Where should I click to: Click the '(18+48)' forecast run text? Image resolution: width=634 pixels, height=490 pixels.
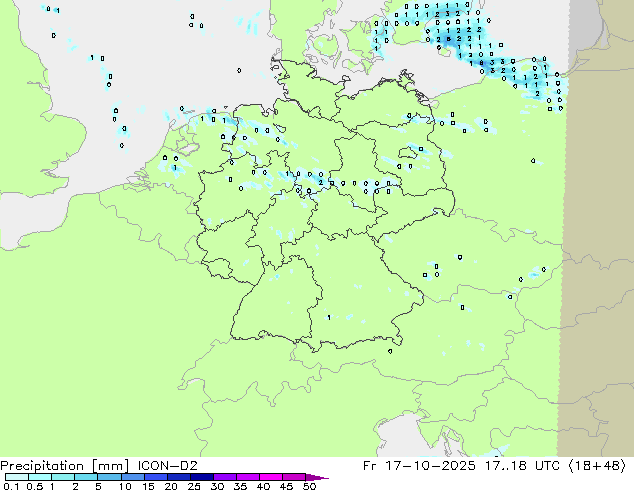click(597, 466)
